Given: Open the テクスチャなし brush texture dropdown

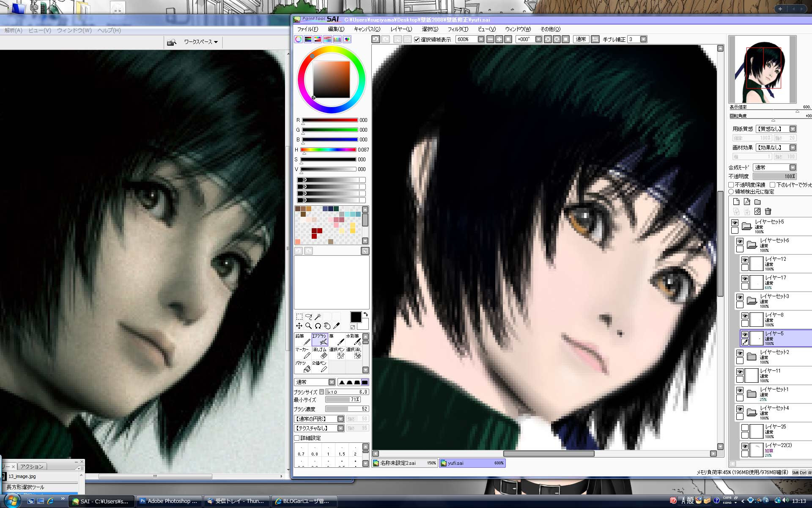Looking at the screenshot, I should tap(340, 428).
